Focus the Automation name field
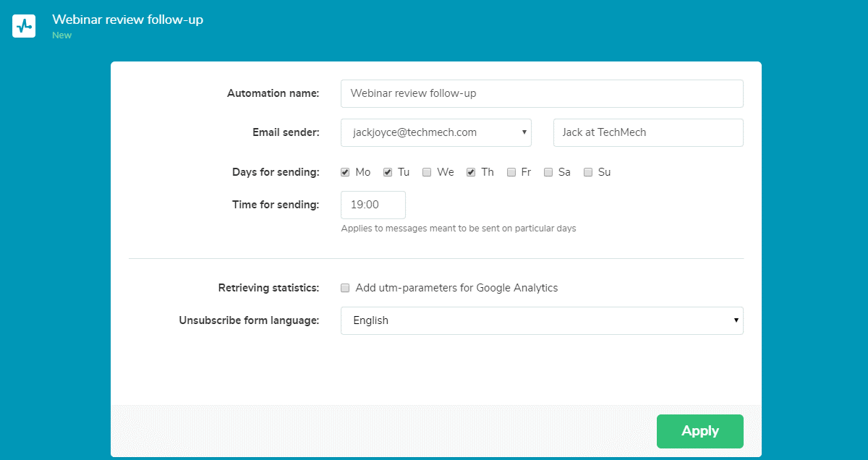 point(542,93)
